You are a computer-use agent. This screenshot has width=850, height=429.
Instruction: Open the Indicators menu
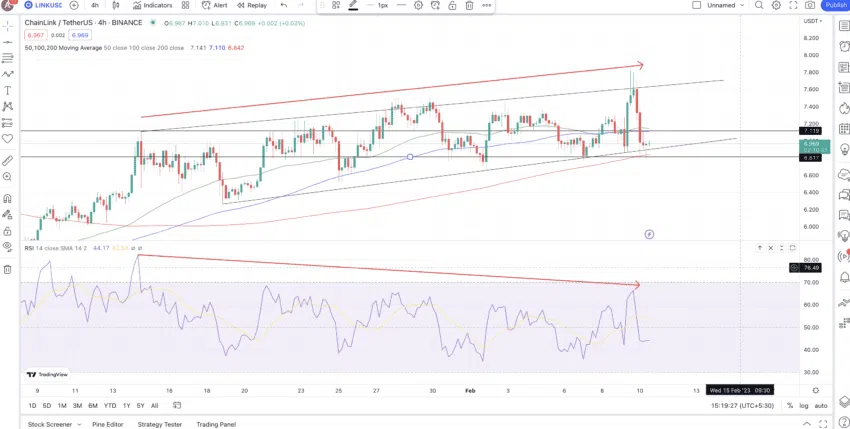[x=152, y=5]
